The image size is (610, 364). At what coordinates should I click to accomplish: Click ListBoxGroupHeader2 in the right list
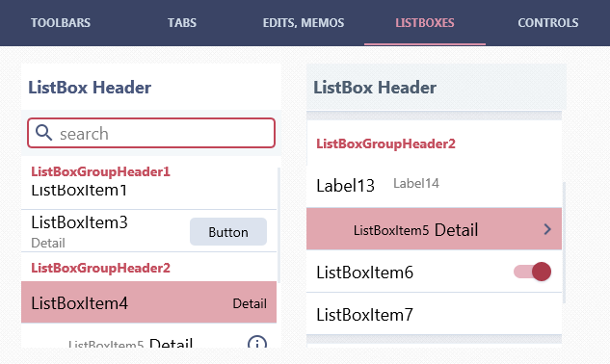pyautogui.click(x=385, y=143)
